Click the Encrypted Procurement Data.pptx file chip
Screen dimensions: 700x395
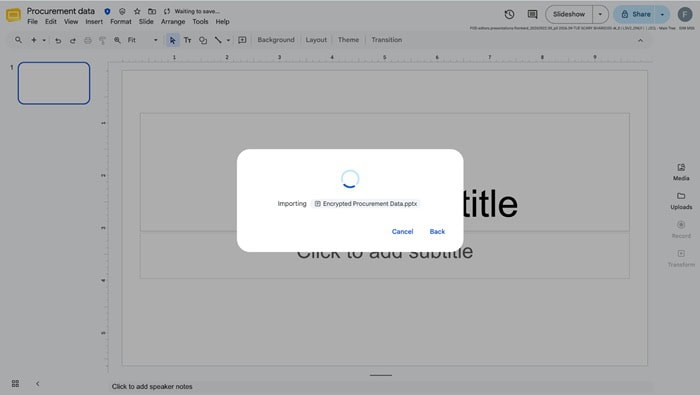click(366, 204)
